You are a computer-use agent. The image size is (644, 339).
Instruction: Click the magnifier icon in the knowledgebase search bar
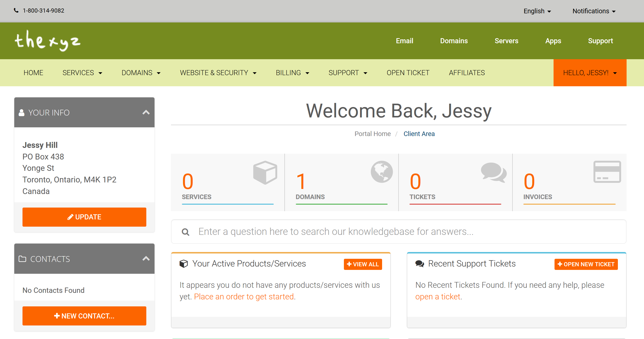click(x=185, y=231)
